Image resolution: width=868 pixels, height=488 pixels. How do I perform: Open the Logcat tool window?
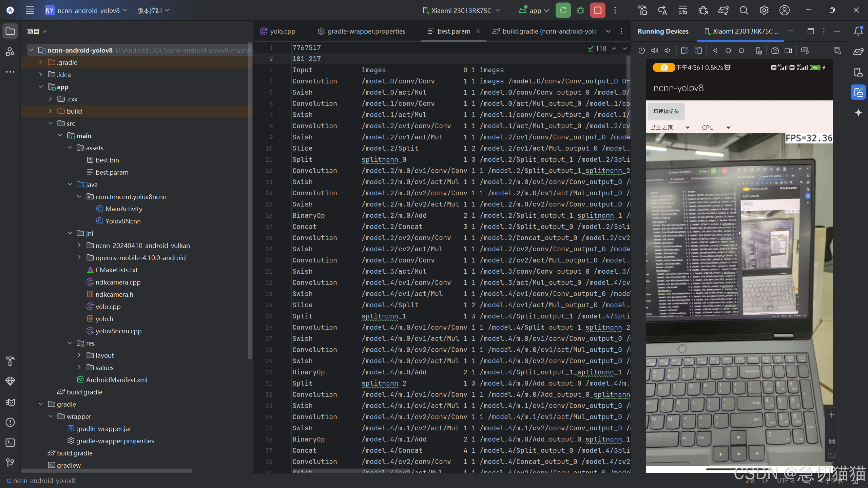[x=10, y=402]
